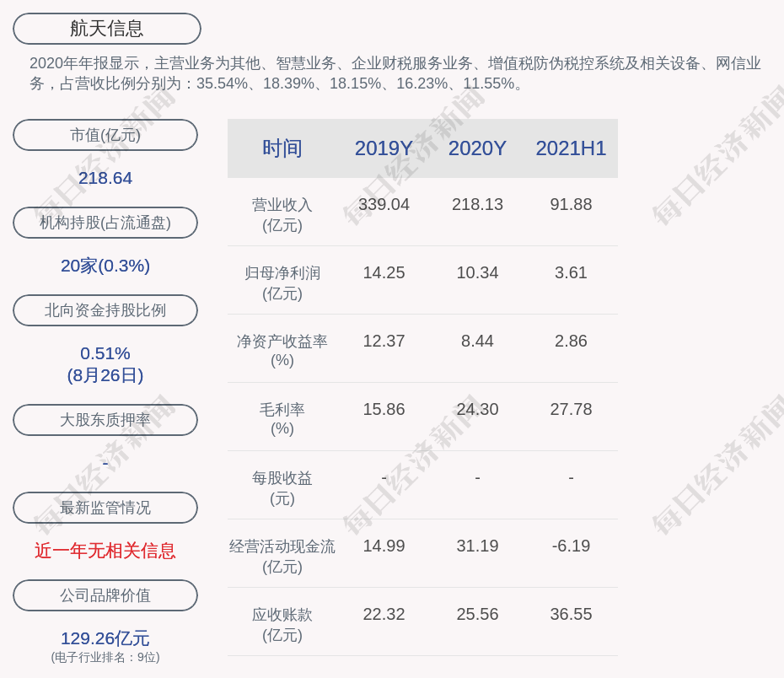
Task: Select the 应收账款(亿元) row label
Action: click(x=282, y=625)
